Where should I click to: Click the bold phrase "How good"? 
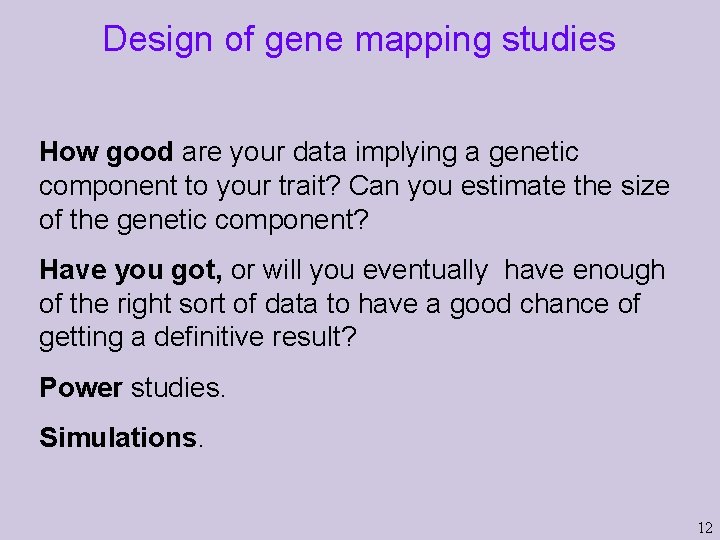[x=106, y=152]
